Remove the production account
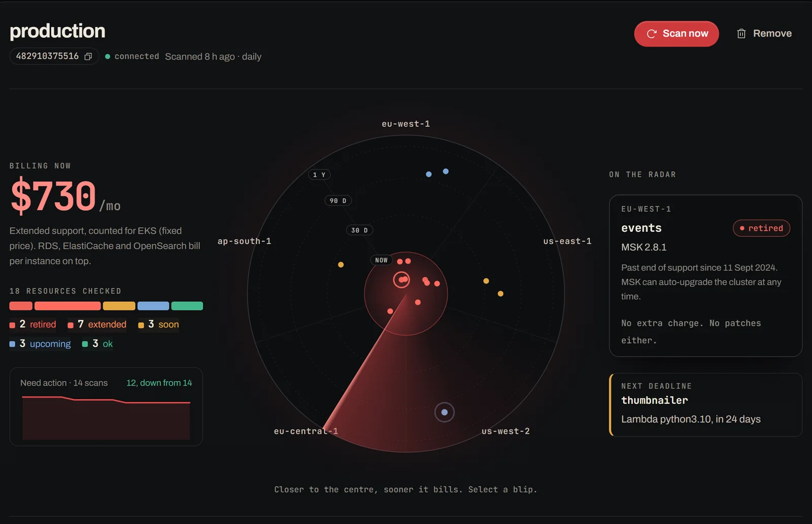 (764, 33)
